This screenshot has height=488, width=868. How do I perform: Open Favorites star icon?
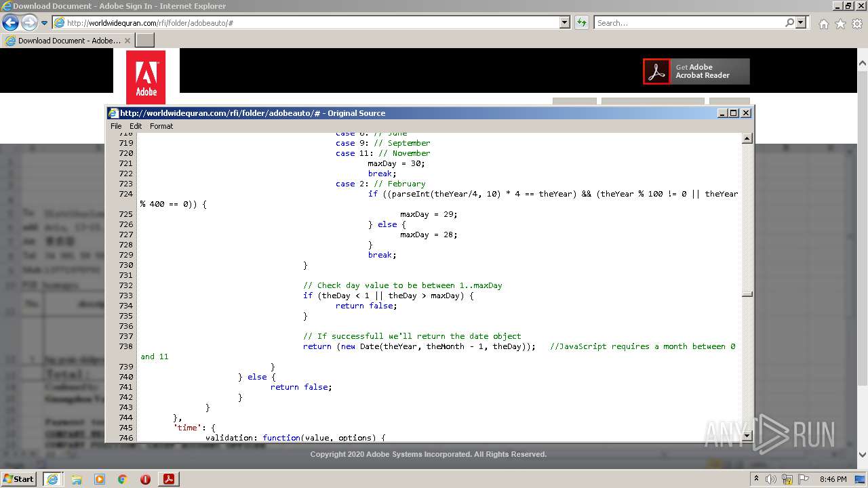[x=840, y=24]
